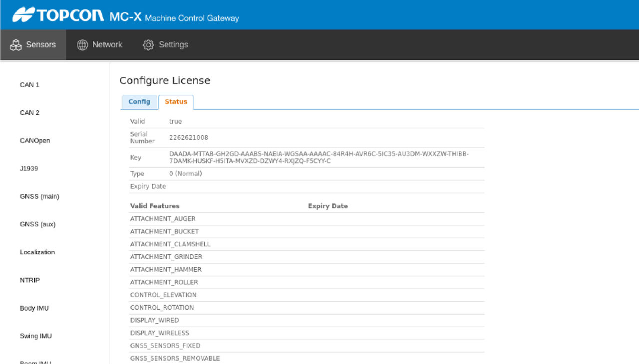Select J1939 in the sidebar
Viewport: 639px width, 364px height.
(29, 169)
